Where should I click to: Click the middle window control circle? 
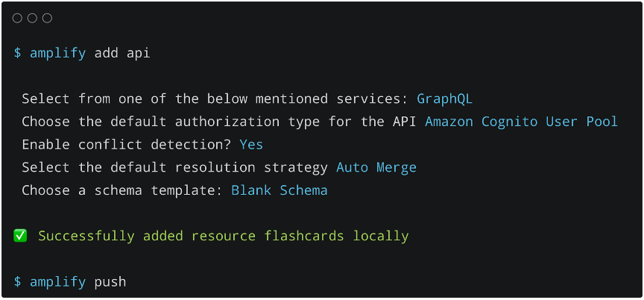coord(32,18)
